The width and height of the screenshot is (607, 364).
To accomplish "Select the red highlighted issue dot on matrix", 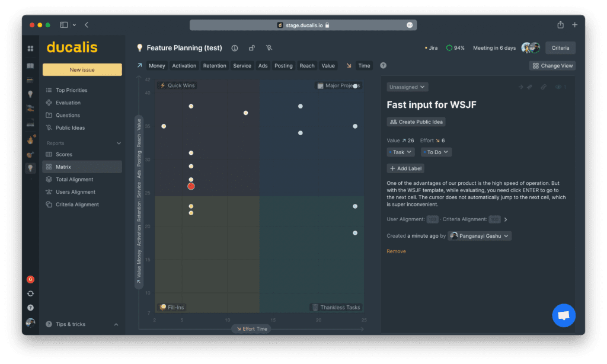I will 191,186.
